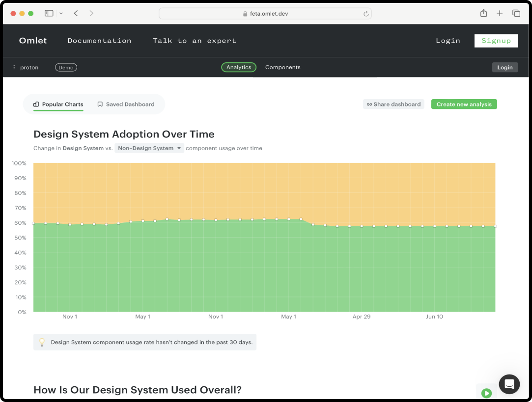The image size is (532, 402).
Task: Open the Documentation page
Action: point(100,41)
